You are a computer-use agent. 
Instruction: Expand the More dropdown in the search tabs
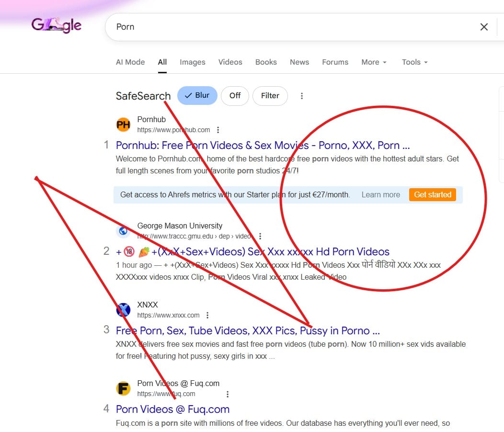click(x=374, y=62)
